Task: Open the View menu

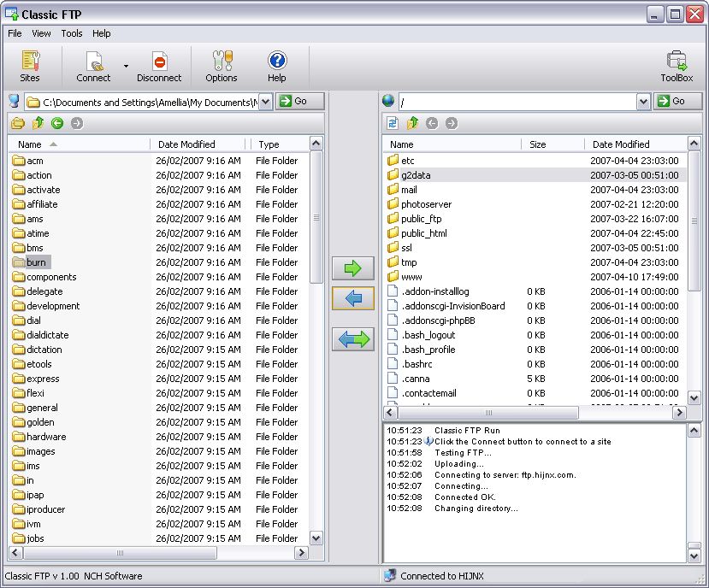Action: click(41, 33)
